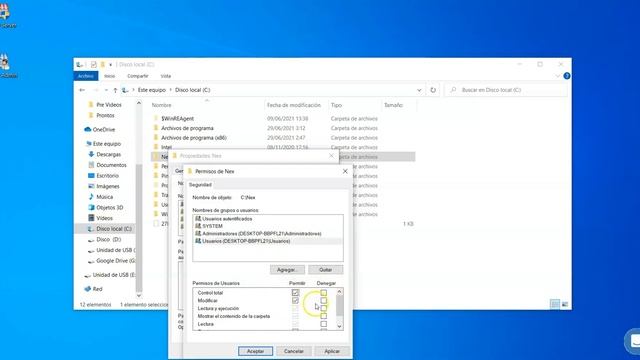Image resolution: width=640 pixels, height=360 pixels.
Task: Open Descargas download arrow icon
Action: point(91,154)
